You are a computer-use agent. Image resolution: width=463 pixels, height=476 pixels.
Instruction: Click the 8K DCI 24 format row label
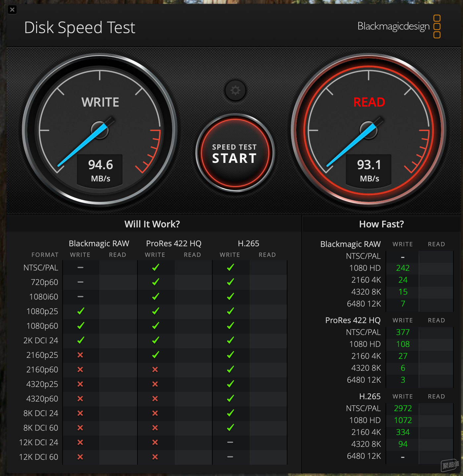point(41,413)
